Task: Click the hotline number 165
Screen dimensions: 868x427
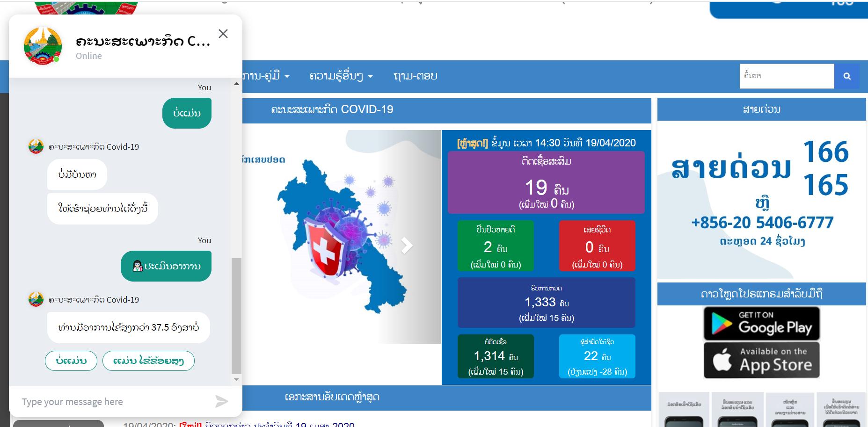Action: pyautogui.click(x=826, y=185)
